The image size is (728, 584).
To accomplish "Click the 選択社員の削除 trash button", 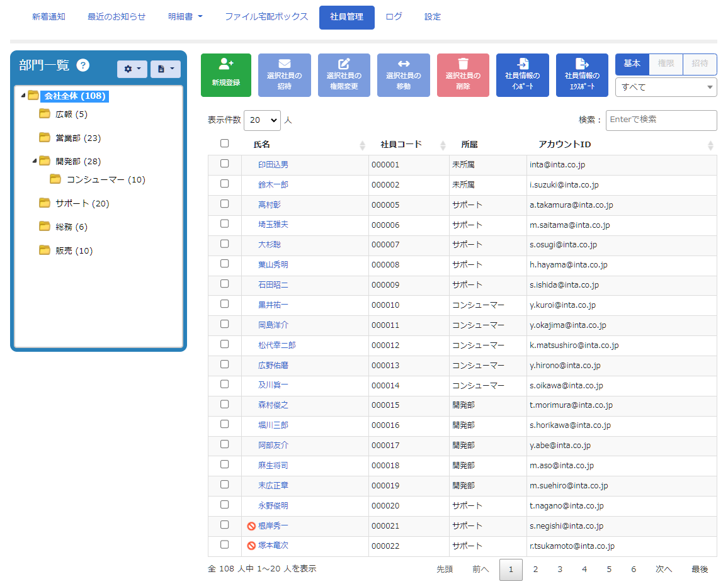I will tap(463, 75).
